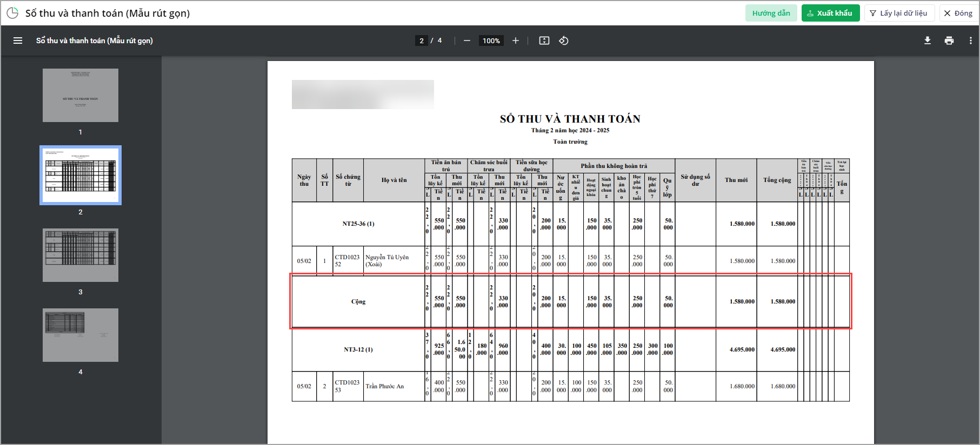Jump to page 3 thumbnail
The height and width of the screenshot is (445, 980).
tap(81, 255)
